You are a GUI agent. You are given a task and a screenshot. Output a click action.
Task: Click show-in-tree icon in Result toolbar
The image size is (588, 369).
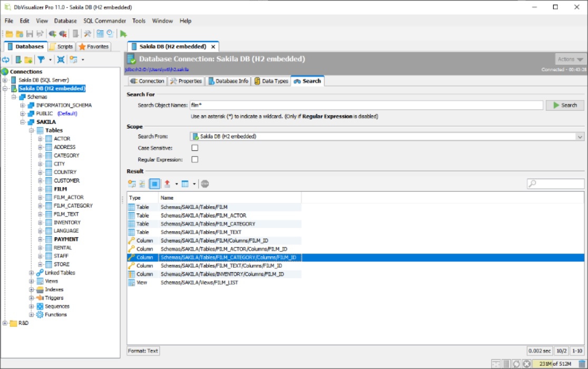132,184
